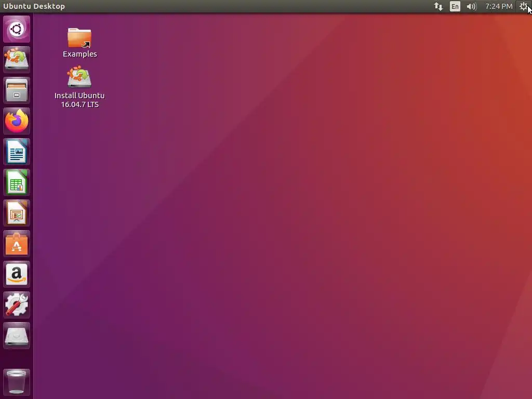Open the sound volume indicator
Image resolution: width=532 pixels, height=399 pixels.
tap(472, 6)
